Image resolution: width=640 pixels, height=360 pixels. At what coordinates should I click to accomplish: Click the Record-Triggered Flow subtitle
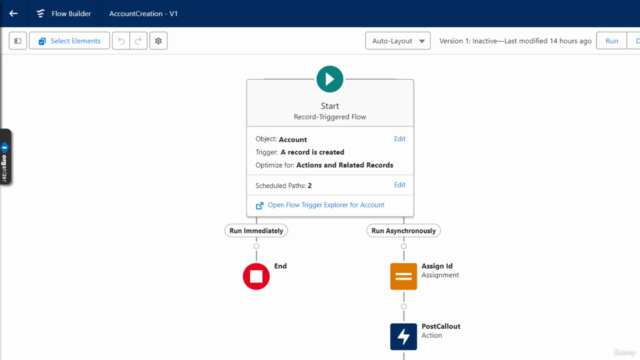click(x=330, y=117)
